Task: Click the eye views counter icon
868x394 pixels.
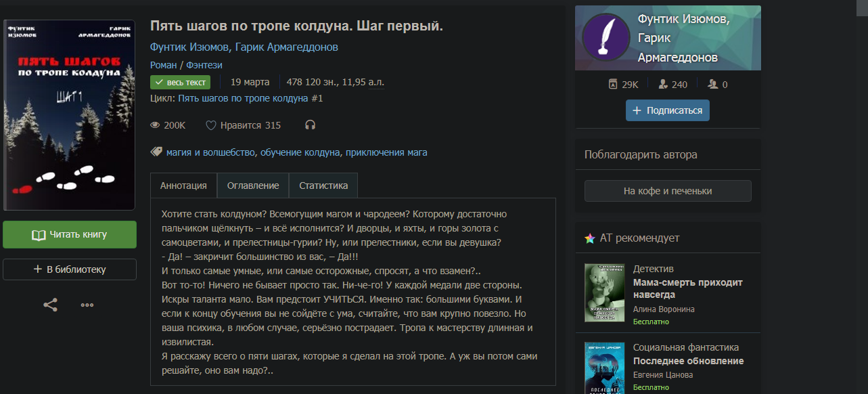Action: 156,125
